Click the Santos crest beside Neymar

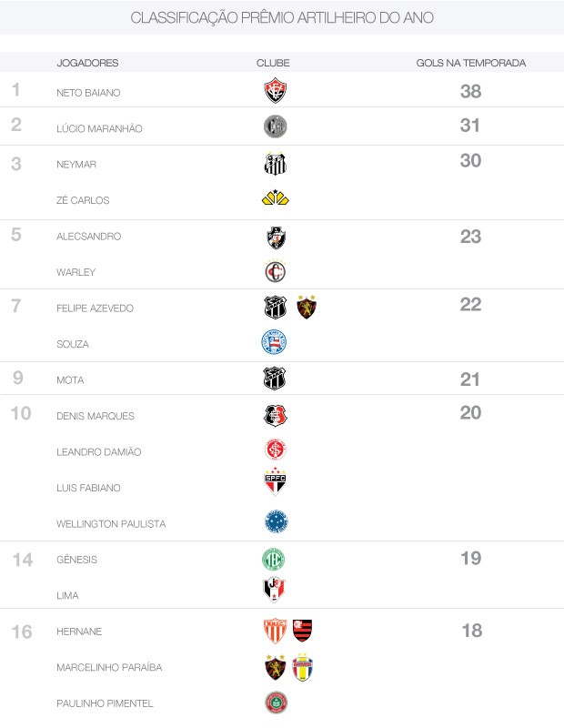click(275, 164)
